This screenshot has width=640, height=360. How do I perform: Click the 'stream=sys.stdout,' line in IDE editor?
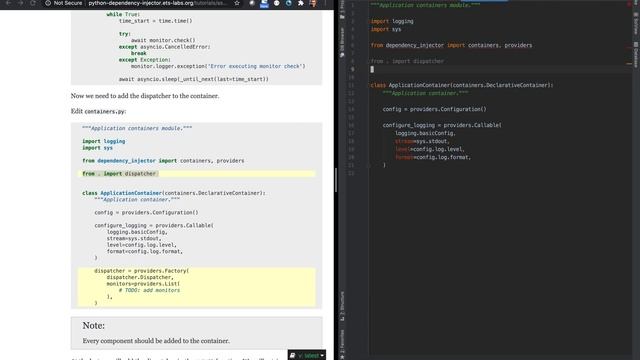click(422, 141)
